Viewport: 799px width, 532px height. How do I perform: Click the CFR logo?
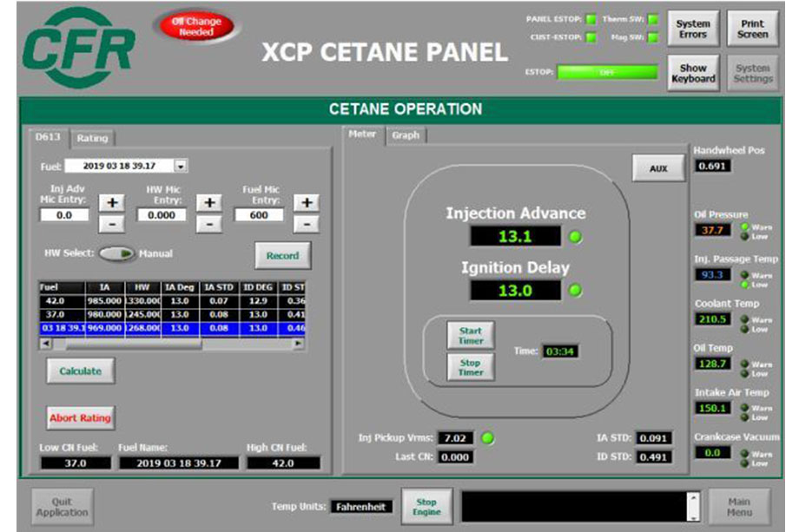(x=78, y=48)
